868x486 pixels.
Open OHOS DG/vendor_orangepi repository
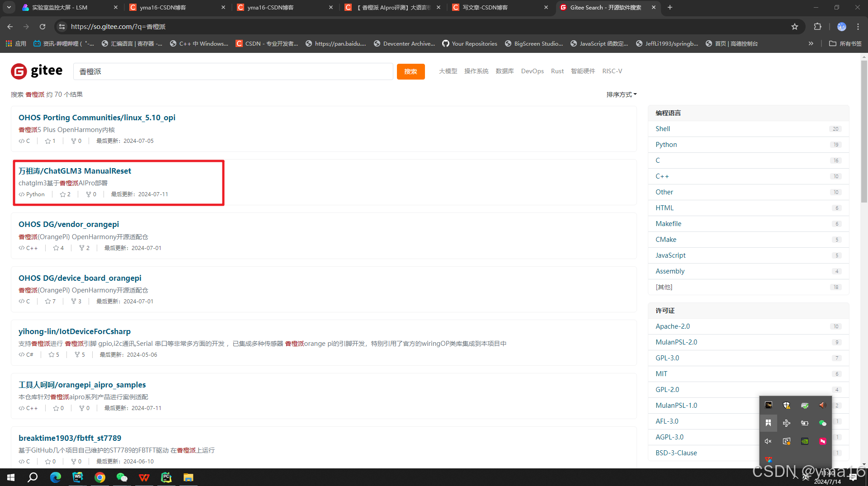(x=69, y=224)
